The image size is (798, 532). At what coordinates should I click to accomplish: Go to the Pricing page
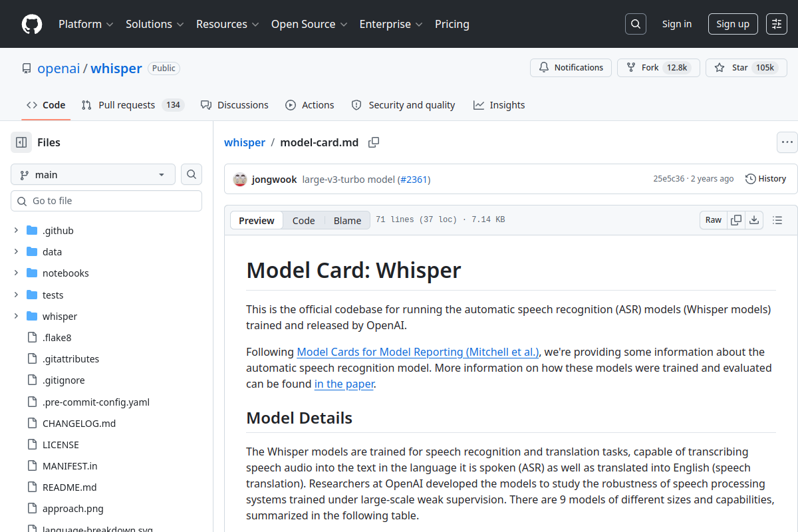click(x=452, y=24)
